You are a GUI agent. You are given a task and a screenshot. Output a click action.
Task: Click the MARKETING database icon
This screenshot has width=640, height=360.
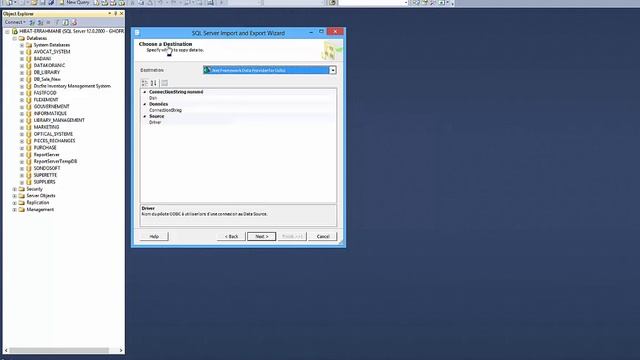pyautogui.click(x=29, y=127)
